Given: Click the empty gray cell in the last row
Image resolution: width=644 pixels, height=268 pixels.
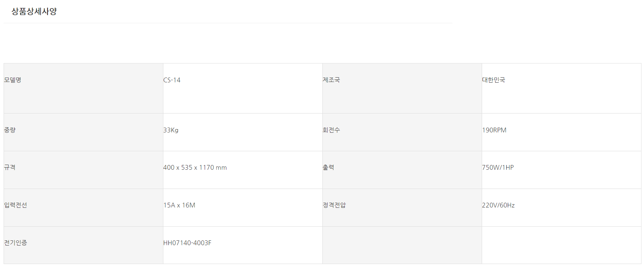Looking at the screenshot, I should 402,245.
